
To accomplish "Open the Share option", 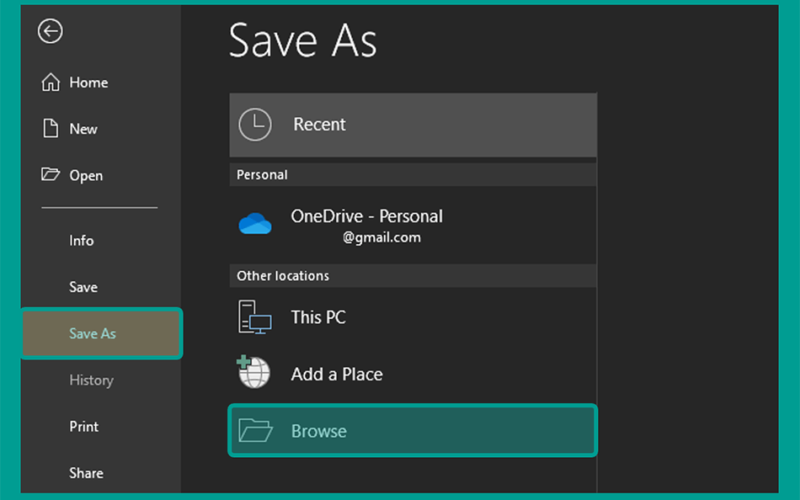I will pyautogui.click(x=86, y=473).
